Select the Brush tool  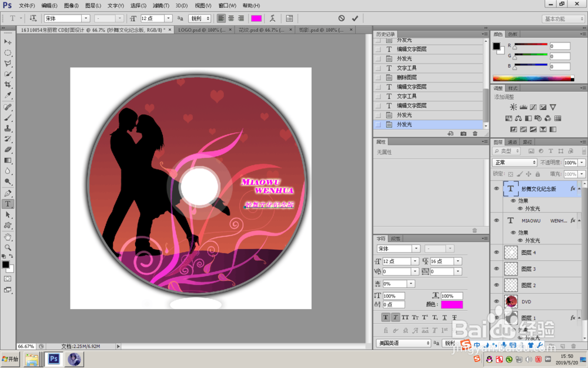click(x=8, y=118)
